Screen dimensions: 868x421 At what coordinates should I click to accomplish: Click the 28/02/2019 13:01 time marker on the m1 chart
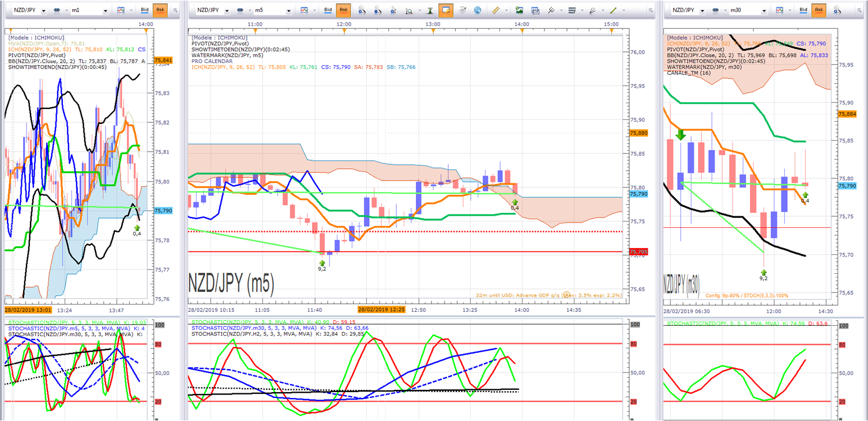point(29,310)
